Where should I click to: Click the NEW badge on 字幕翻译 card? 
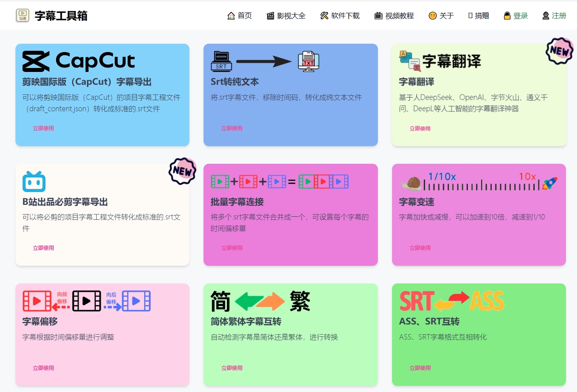point(559,51)
